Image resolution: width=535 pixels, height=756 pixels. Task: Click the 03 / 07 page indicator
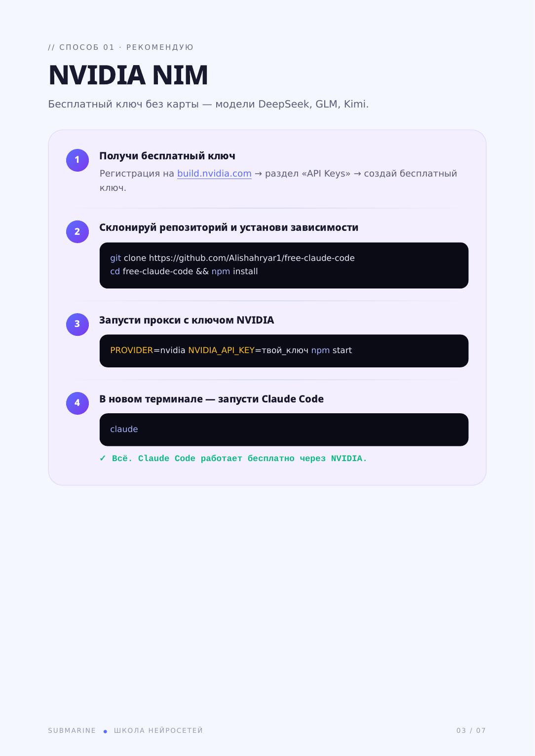[x=471, y=730]
